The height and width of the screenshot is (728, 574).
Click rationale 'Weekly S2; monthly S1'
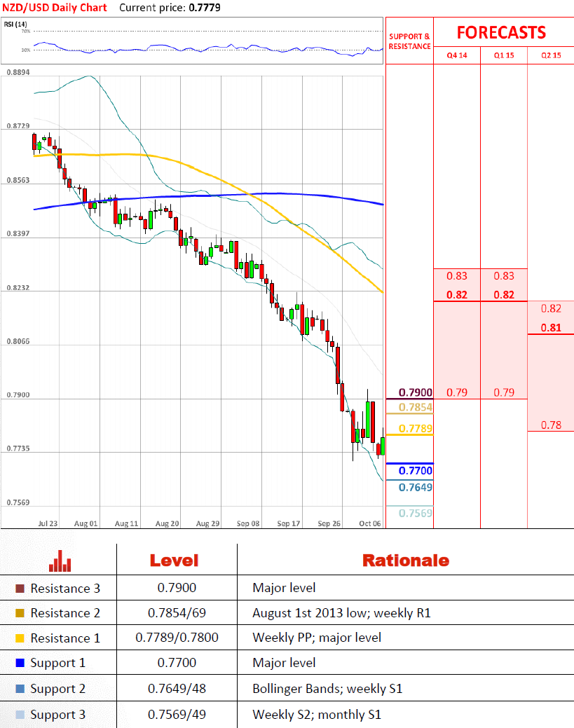point(317,715)
